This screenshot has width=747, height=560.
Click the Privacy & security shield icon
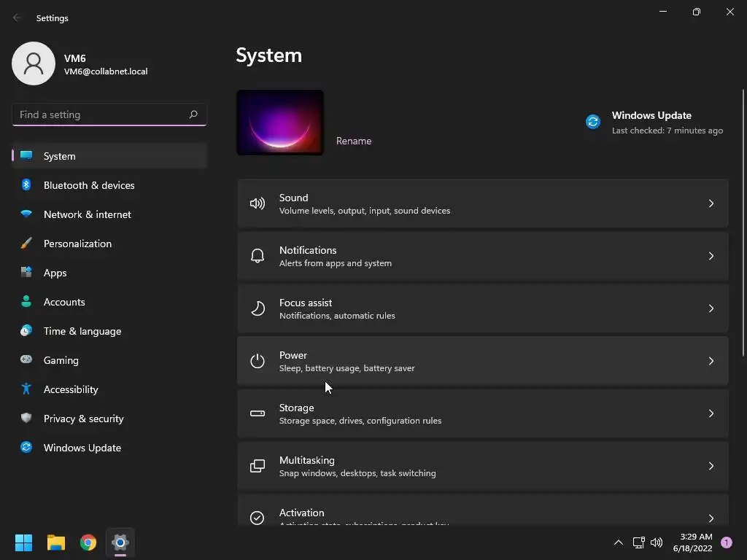(x=26, y=418)
